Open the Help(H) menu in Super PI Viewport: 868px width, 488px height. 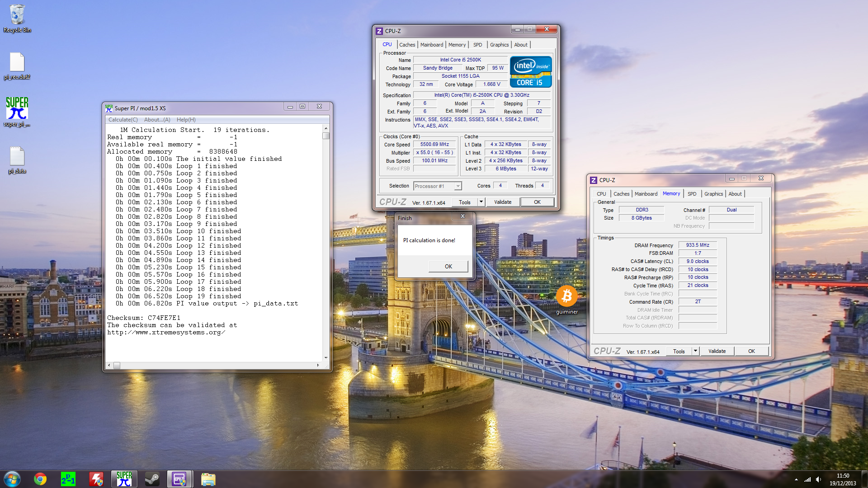(x=186, y=120)
